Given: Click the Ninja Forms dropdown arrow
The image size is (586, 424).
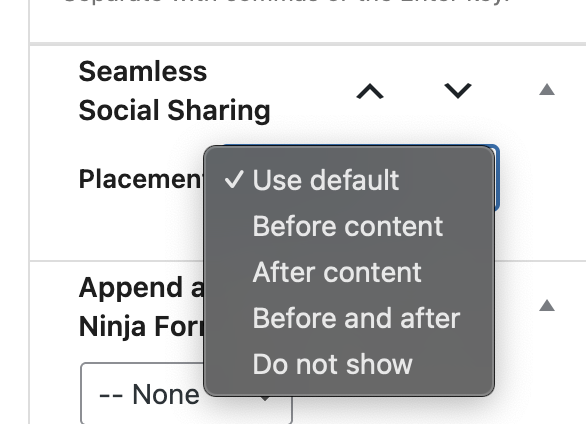Looking at the screenshot, I should (265, 399).
